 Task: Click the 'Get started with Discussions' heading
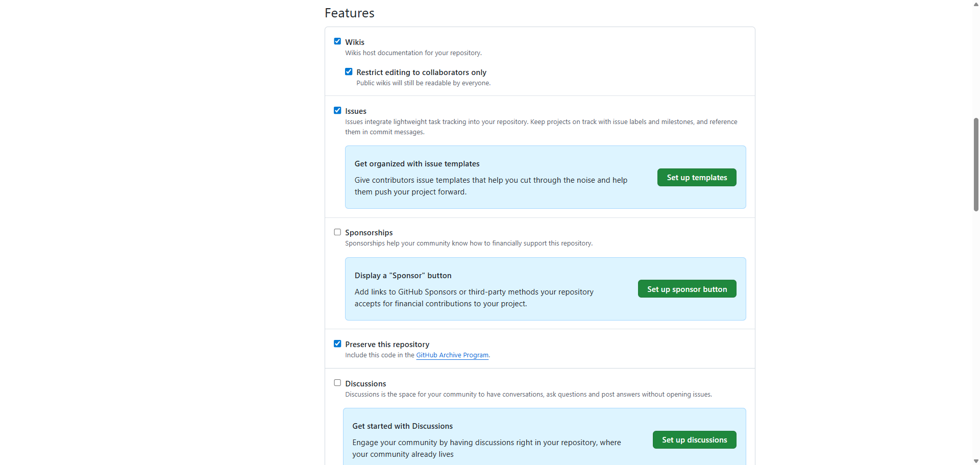point(402,426)
